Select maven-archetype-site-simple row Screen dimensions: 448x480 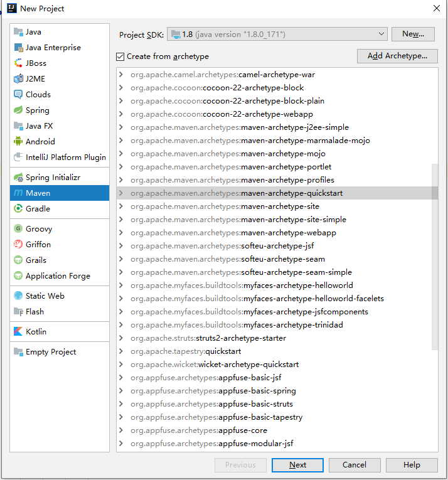pyautogui.click(x=277, y=220)
